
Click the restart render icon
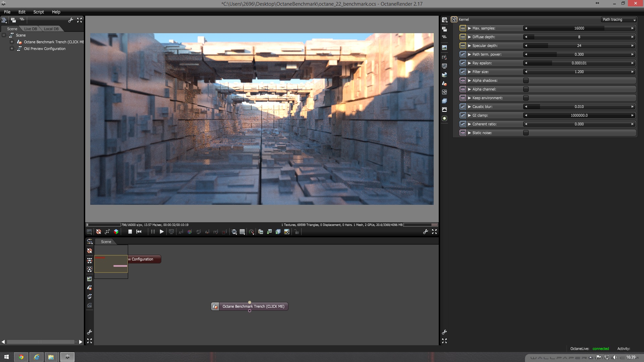139,232
